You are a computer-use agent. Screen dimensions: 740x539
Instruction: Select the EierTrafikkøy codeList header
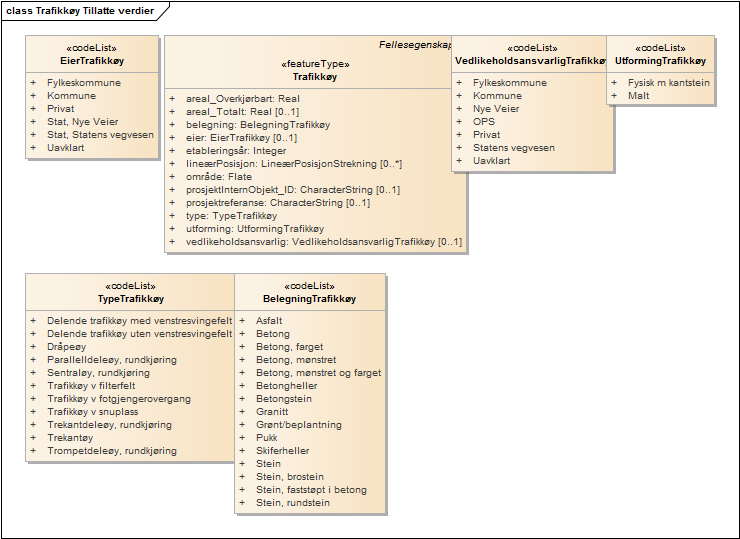[91, 61]
